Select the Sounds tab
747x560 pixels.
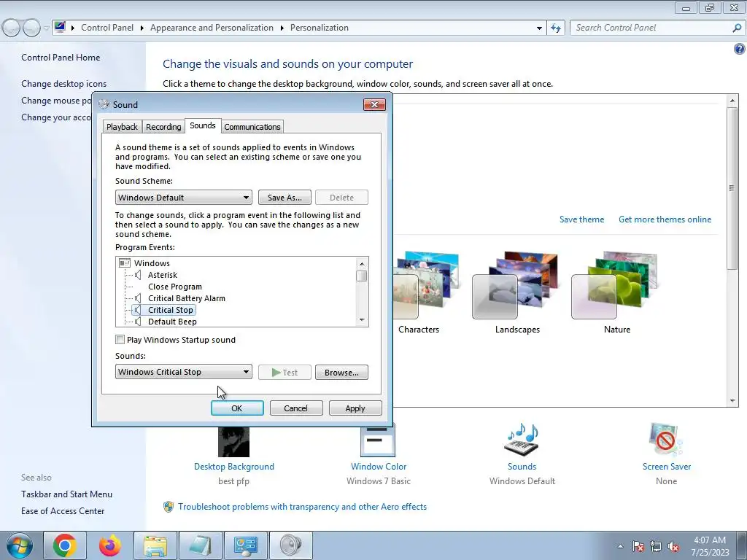click(203, 125)
